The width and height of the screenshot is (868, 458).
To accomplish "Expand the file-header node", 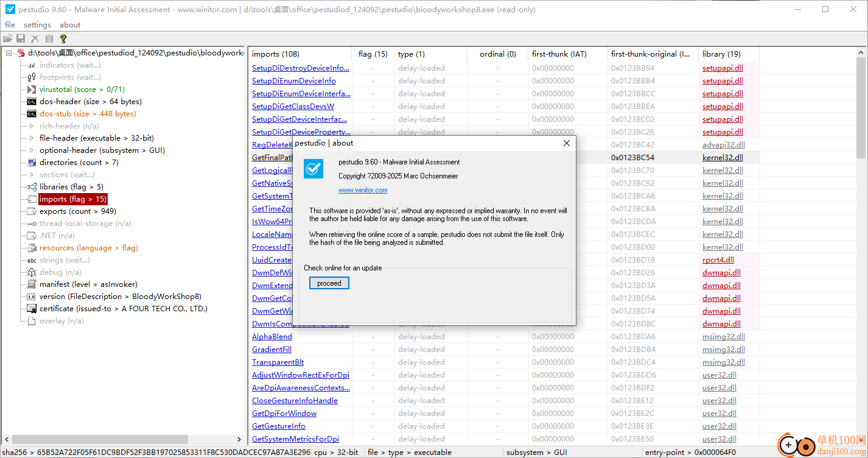I will point(32,138).
